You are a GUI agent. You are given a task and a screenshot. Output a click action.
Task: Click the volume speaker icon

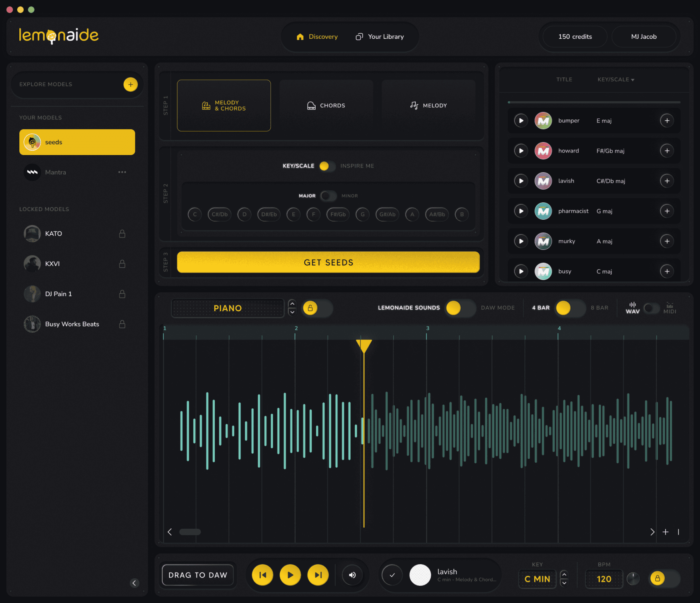point(352,575)
